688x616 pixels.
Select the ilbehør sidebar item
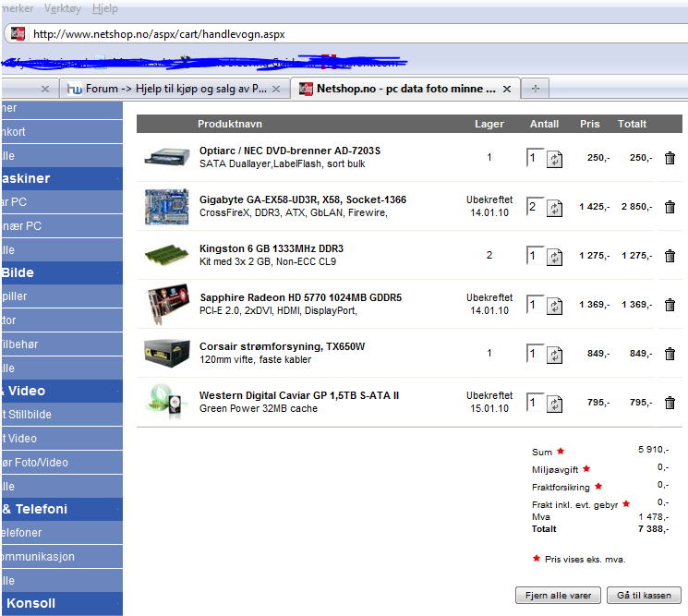(62, 344)
